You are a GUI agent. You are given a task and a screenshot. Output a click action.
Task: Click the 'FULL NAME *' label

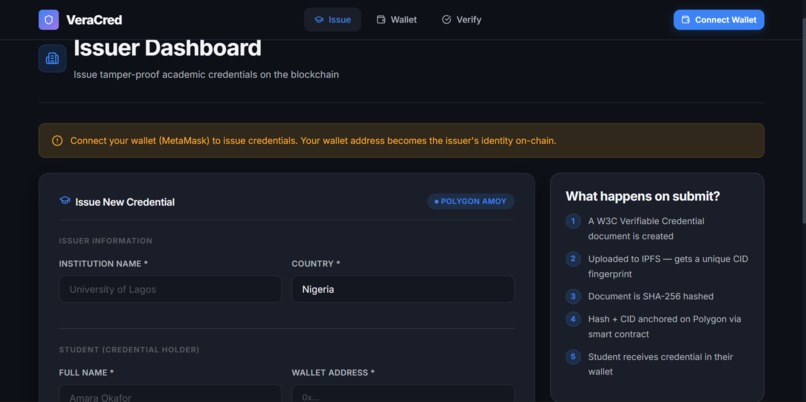click(x=86, y=373)
